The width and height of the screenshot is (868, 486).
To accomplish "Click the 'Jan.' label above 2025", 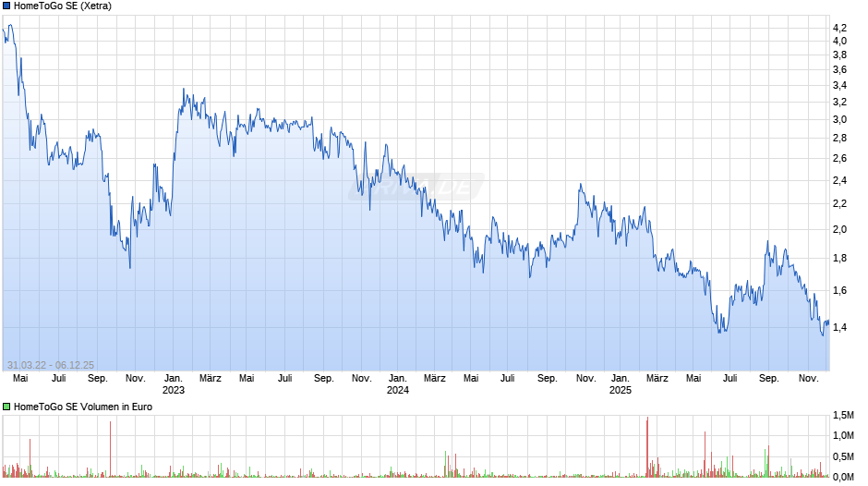I will tap(620, 378).
